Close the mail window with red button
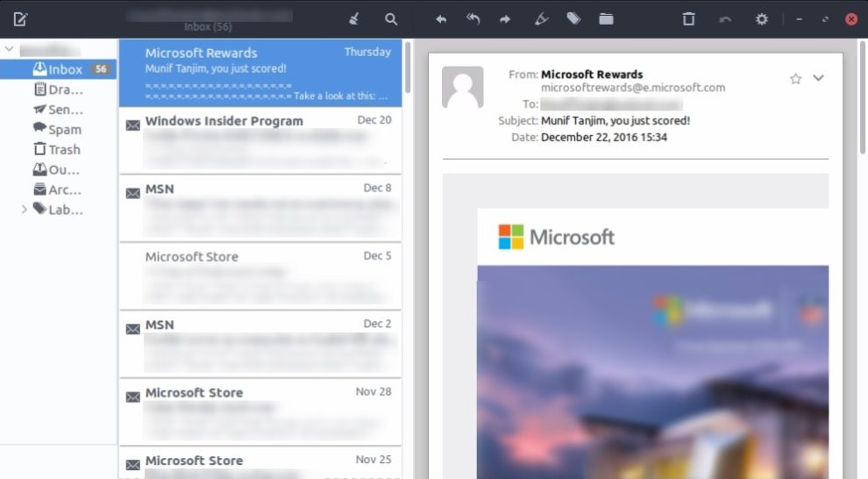Viewport: 868px width, 479px height. coord(851,19)
